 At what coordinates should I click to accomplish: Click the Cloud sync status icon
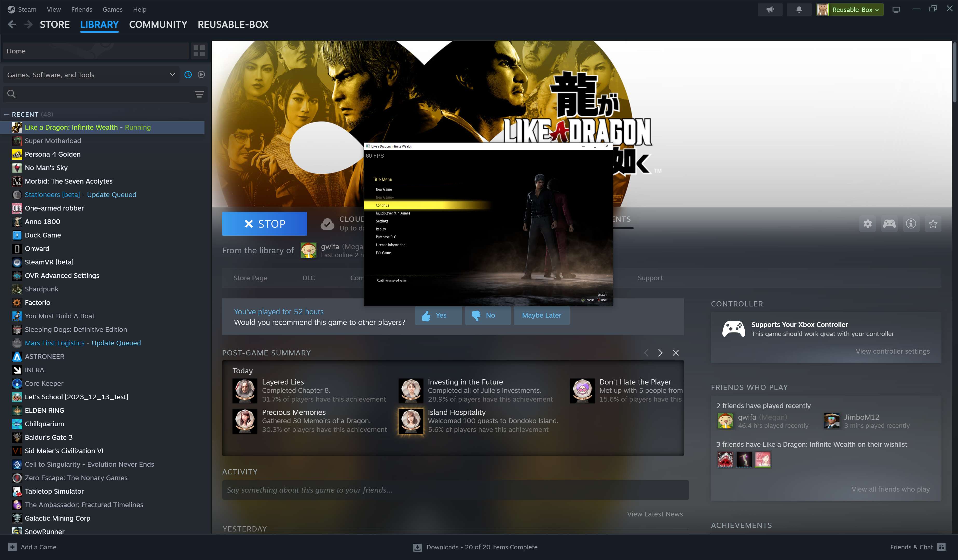pos(327,224)
